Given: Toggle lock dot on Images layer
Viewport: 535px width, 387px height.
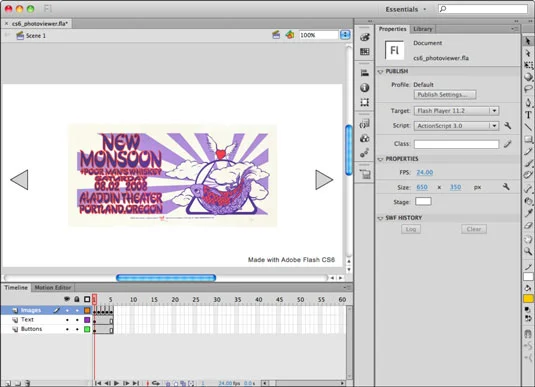Looking at the screenshot, I should click(x=77, y=310).
